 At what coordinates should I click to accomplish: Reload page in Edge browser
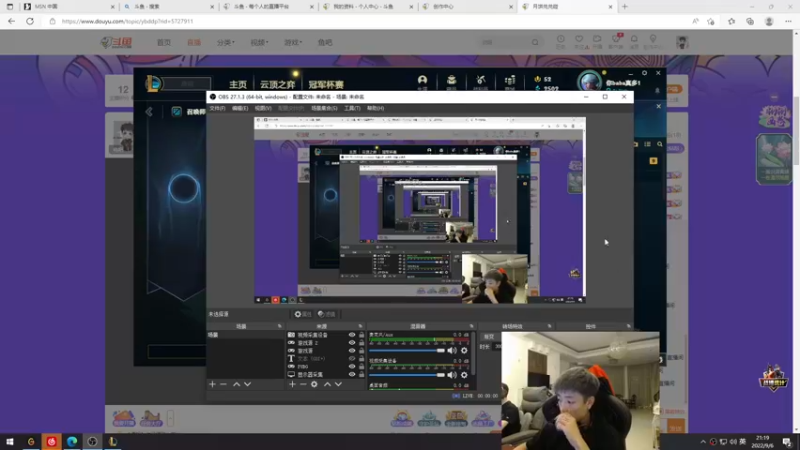30,21
